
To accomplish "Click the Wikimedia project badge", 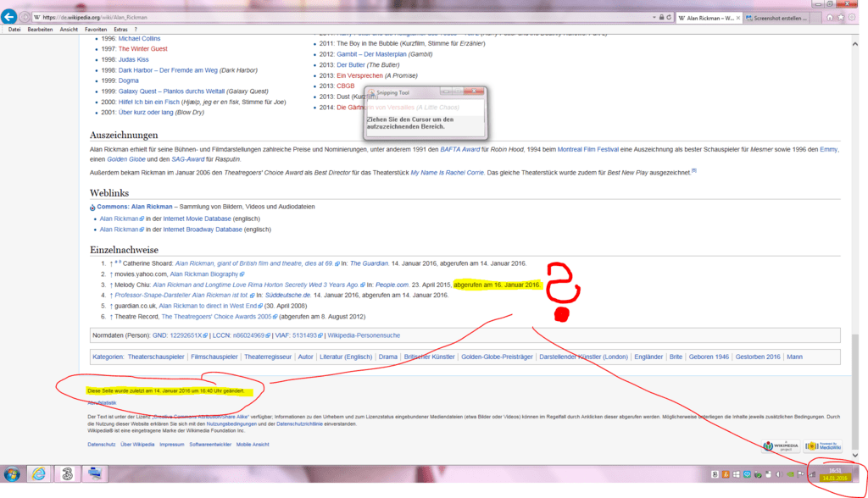I will pos(781,446).
